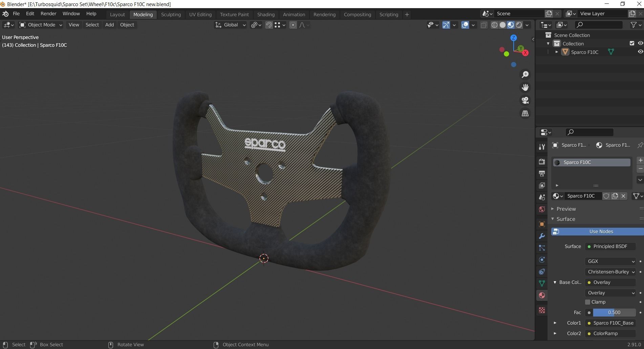Uncheck the Collection exclude checkbox

coord(632,43)
